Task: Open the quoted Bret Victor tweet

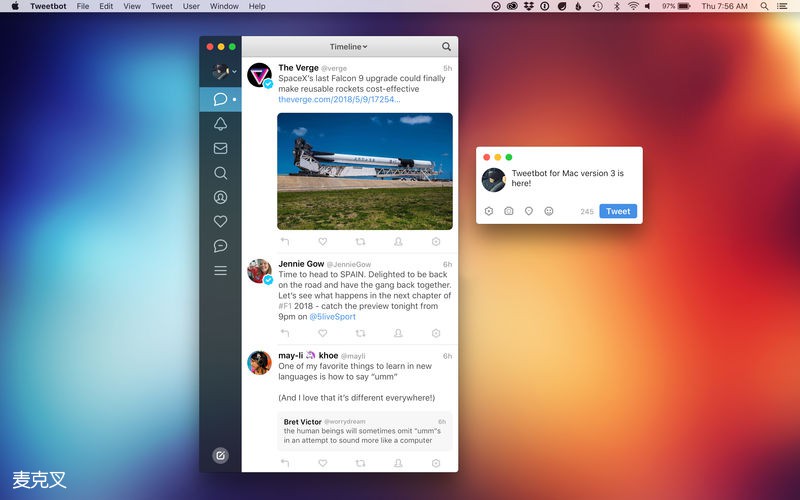Action: click(365, 431)
